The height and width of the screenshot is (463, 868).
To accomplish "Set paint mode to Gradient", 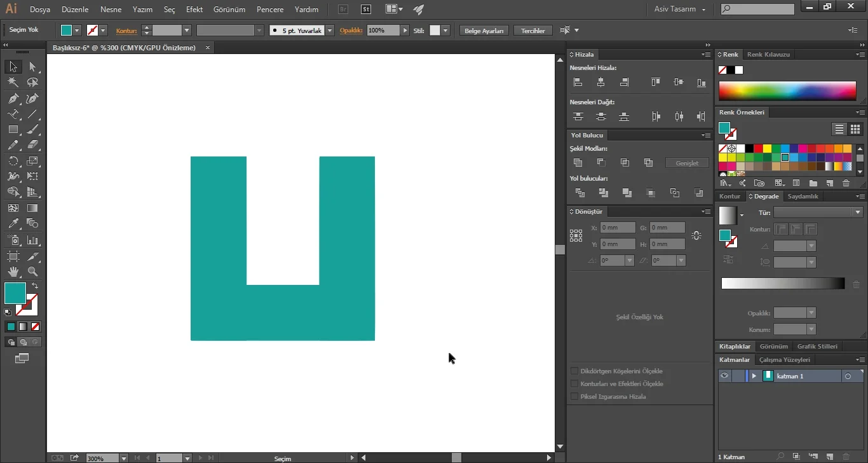I will tap(23, 326).
